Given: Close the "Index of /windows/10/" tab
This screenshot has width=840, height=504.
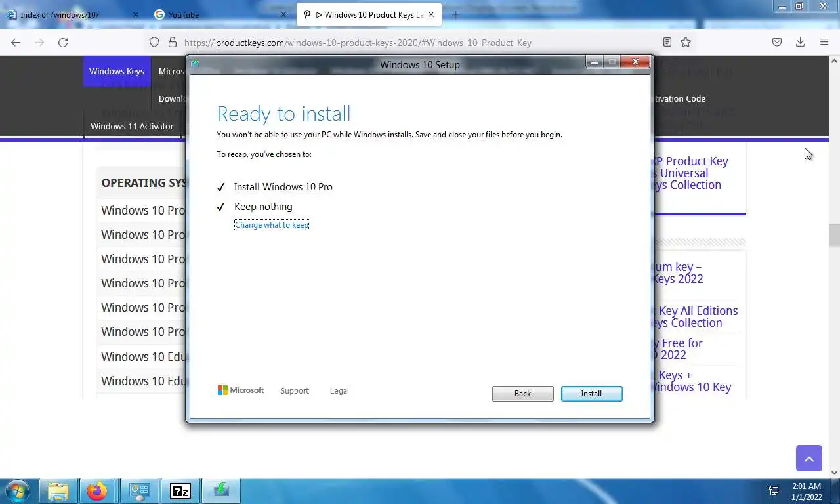Looking at the screenshot, I should pos(136,14).
